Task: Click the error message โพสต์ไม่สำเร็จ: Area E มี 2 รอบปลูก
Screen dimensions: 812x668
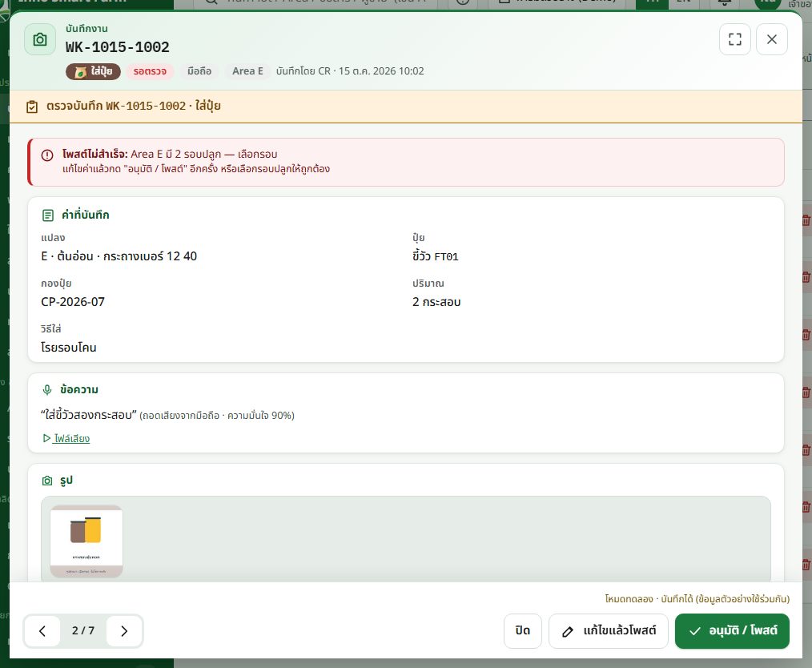Action: click(170, 155)
